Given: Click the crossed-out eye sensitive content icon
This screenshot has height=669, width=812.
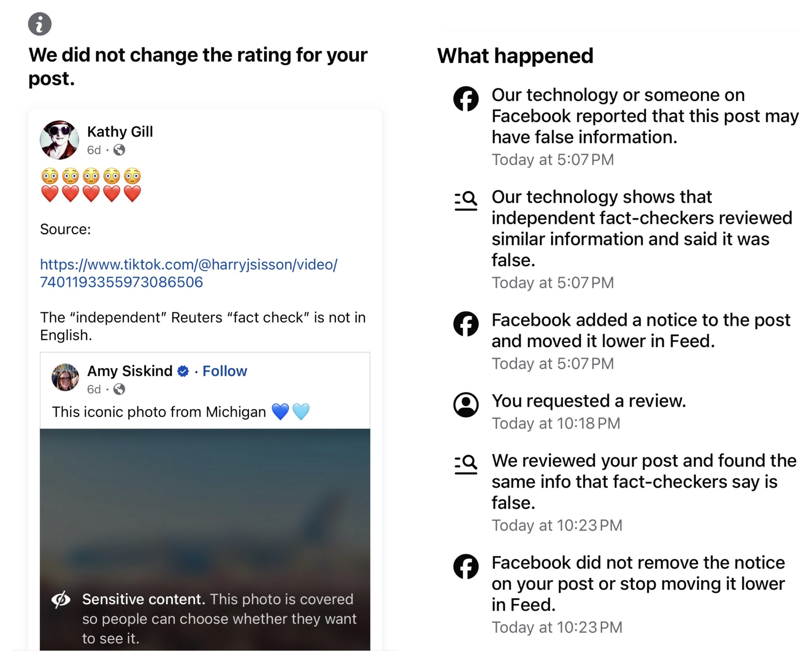Looking at the screenshot, I should 61,599.
